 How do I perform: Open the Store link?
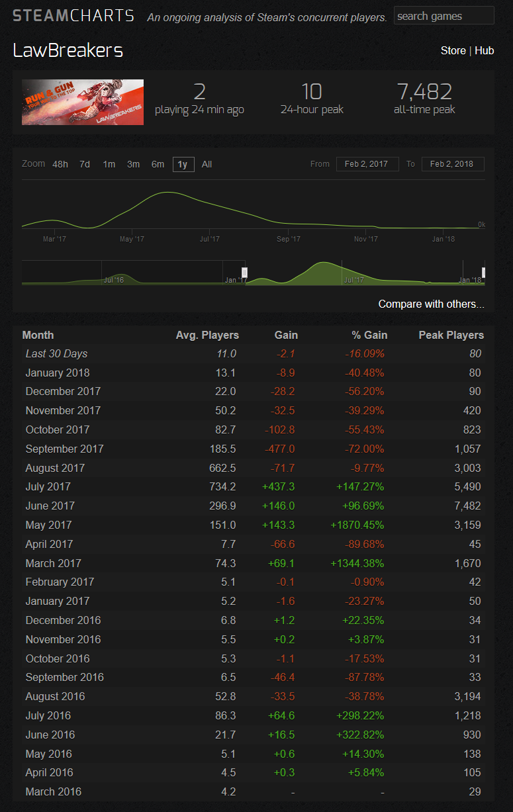[453, 50]
